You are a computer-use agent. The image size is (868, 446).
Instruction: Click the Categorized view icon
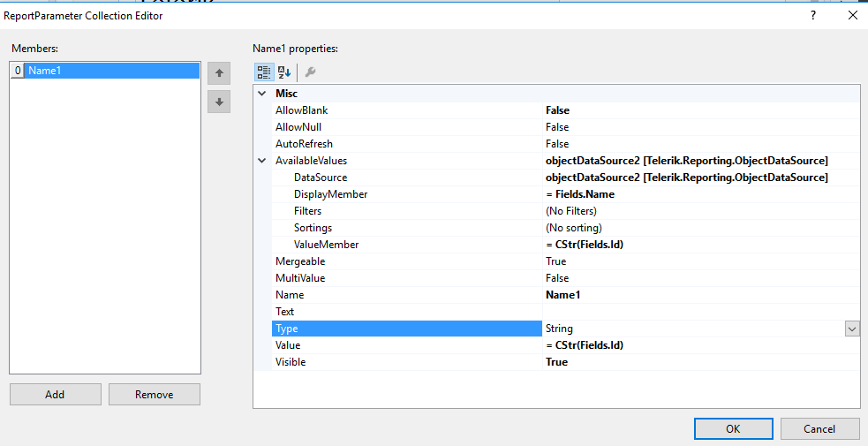[263, 72]
